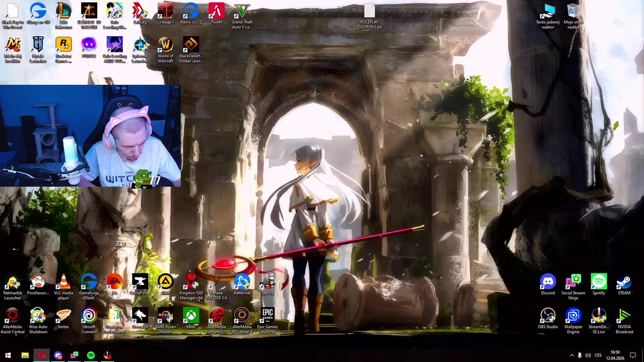Launch Ubisoft Connect
The width and height of the screenshot is (644, 362).
tap(89, 321)
